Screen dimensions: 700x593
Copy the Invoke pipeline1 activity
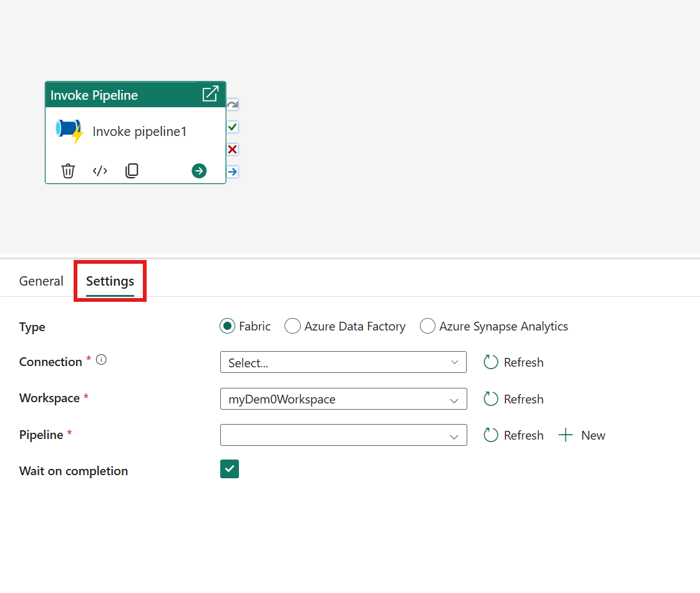(132, 171)
